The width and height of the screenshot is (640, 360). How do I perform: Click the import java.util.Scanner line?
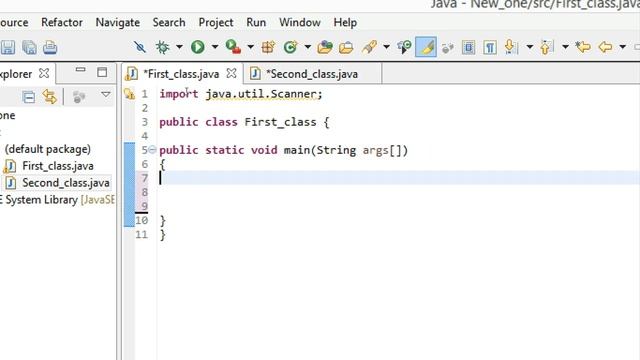pos(241,94)
